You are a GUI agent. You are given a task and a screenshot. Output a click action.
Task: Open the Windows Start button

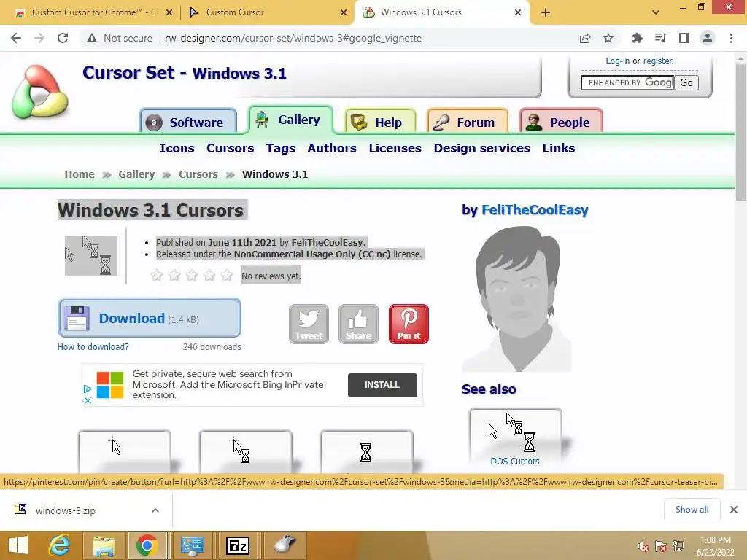[18, 545]
